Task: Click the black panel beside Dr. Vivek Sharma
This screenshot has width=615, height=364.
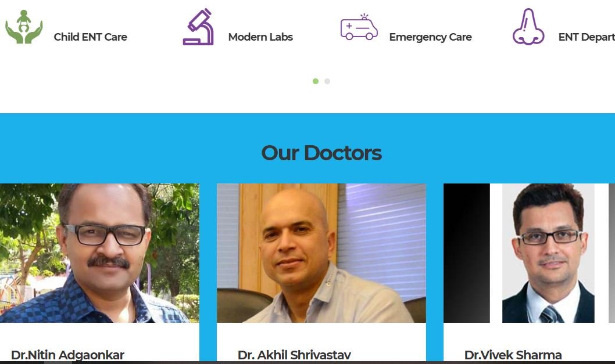Action: [x=467, y=253]
